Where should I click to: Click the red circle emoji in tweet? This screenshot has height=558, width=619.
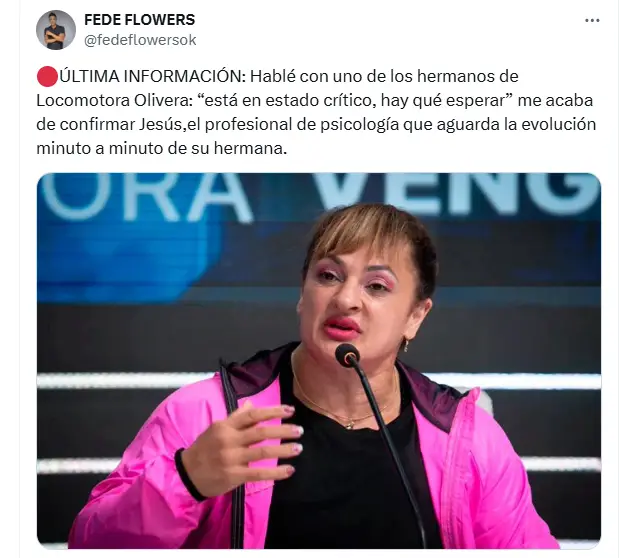click(x=47, y=77)
